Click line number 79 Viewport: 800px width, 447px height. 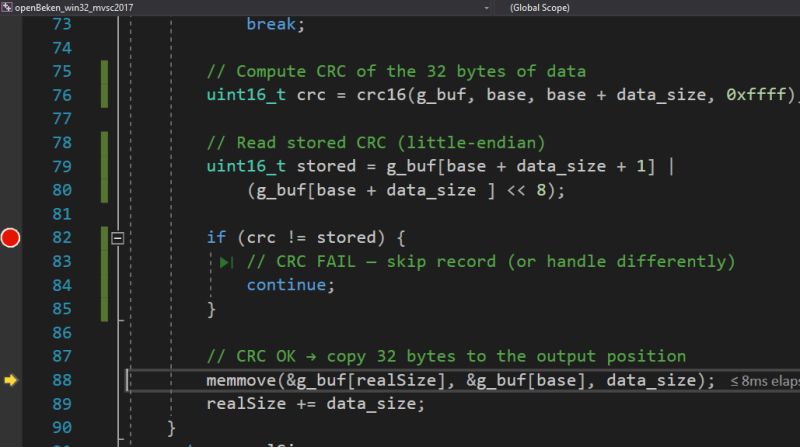[62, 166]
